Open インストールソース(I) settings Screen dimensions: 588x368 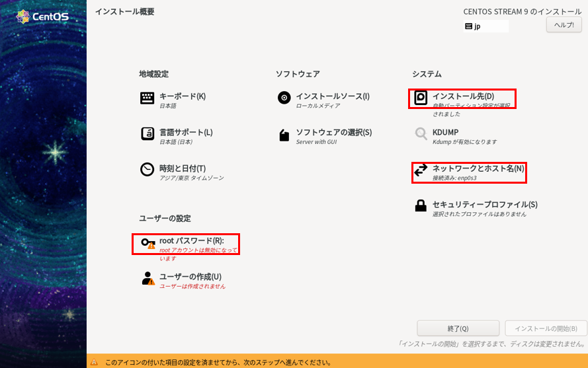pyautogui.click(x=333, y=96)
